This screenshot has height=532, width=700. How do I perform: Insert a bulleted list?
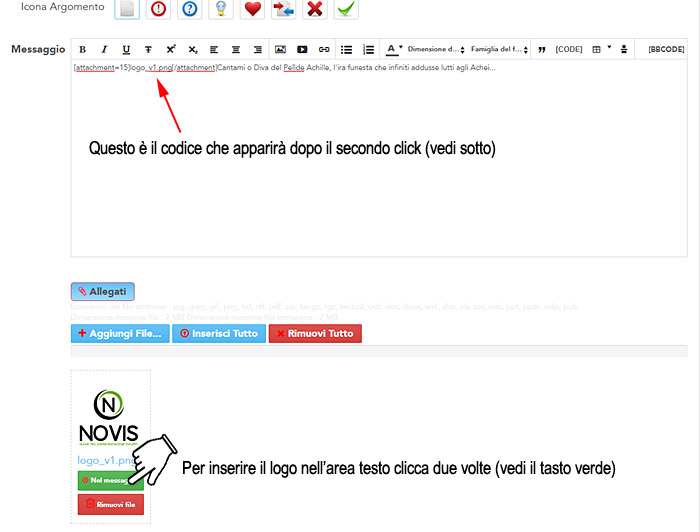(347, 49)
